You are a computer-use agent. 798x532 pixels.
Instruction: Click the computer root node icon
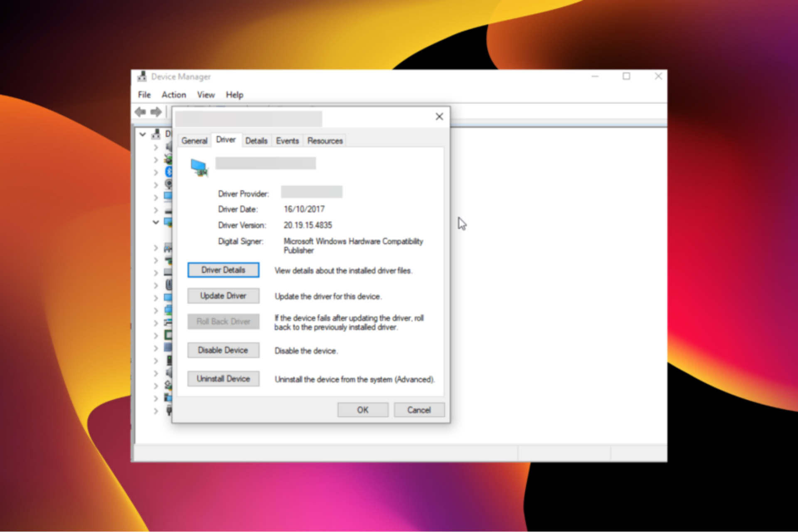point(156,134)
